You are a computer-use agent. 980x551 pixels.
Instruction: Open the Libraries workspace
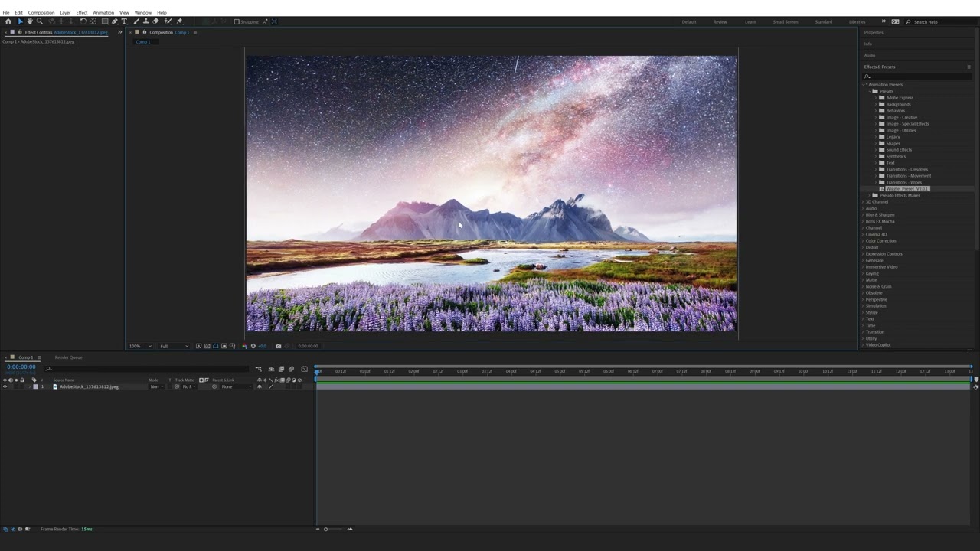coord(857,21)
